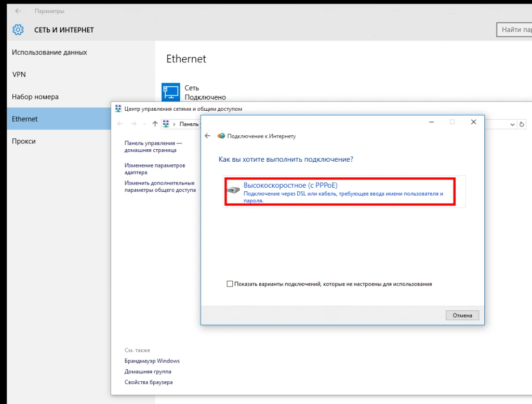Open Брандмауэр Windows link
532x404 pixels.
click(152, 361)
